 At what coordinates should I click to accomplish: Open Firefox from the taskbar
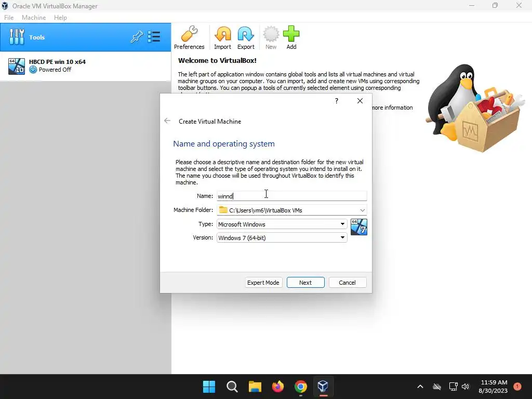point(278,387)
